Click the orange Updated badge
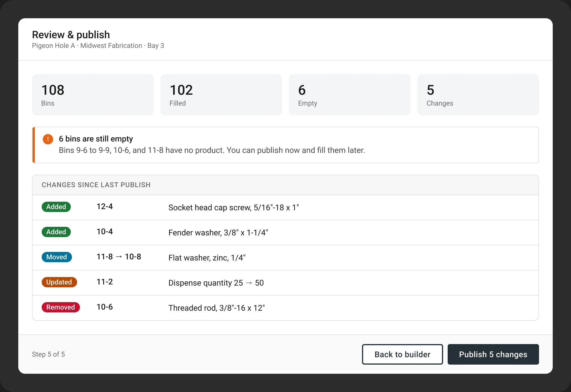Screen dimensions: 571x392 (59, 282)
